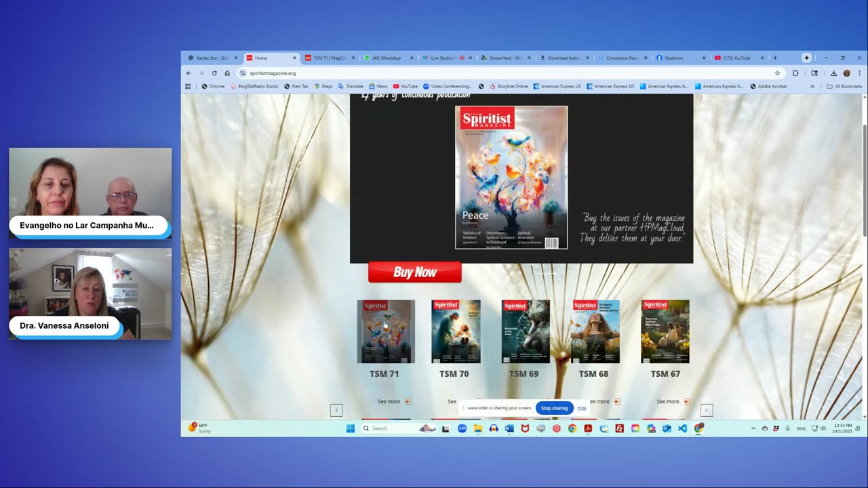Viewport: 868px width, 488px height.
Task: Open the TSM 68 magazine cover thumbnail
Action: (595, 331)
